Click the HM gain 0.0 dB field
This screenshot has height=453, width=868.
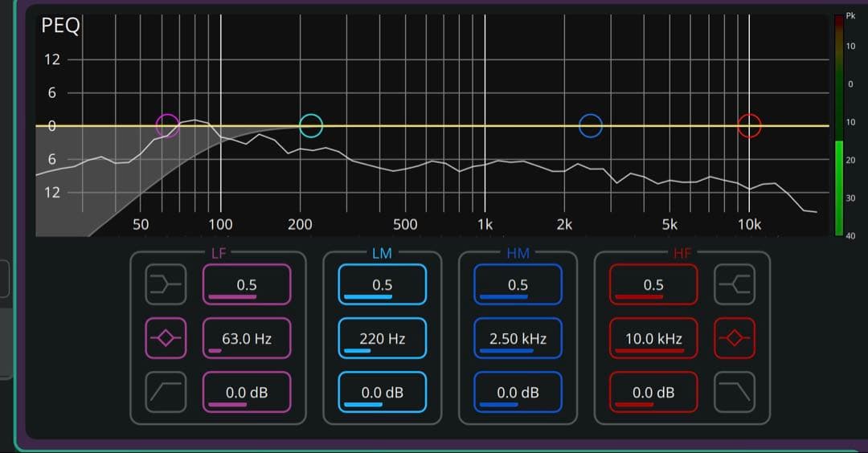518,392
